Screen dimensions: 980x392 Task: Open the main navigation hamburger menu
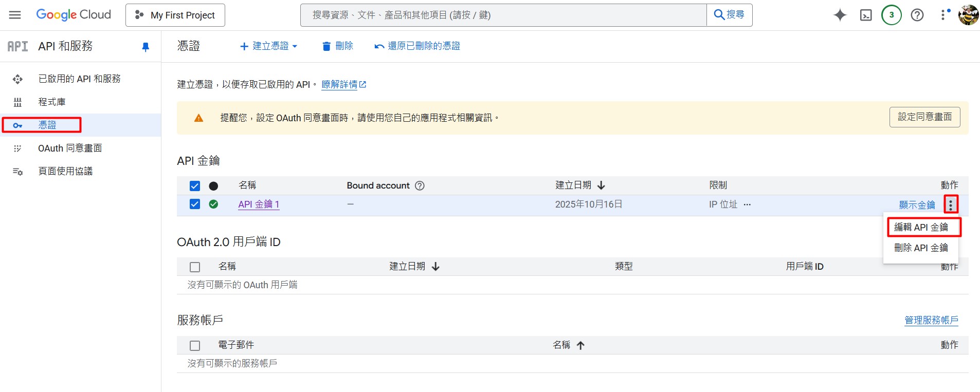coord(15,15)
